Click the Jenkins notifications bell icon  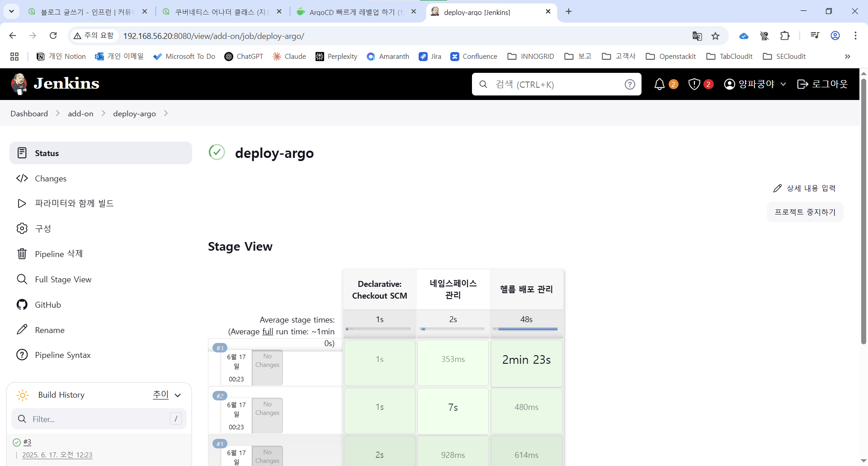[660, 84]
